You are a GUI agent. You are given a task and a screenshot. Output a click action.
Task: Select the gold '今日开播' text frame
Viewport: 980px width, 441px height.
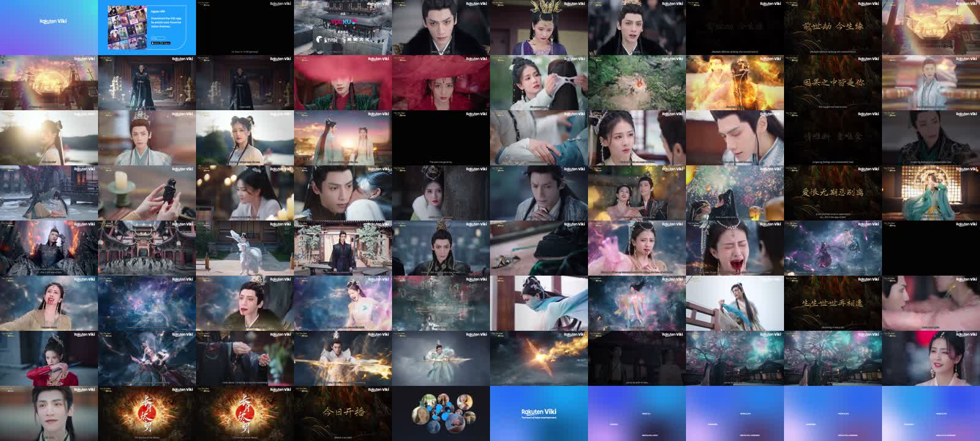click(343, 413)
